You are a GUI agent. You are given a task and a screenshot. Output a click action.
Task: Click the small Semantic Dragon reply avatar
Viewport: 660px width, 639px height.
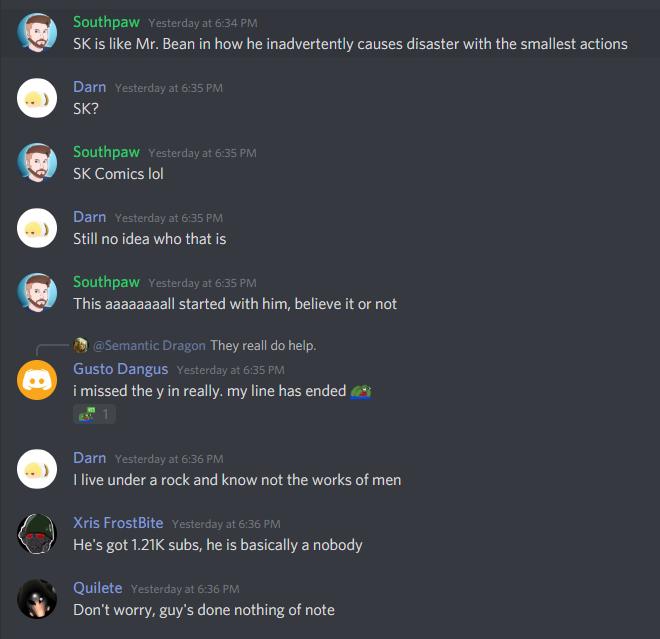coord(81,345)
